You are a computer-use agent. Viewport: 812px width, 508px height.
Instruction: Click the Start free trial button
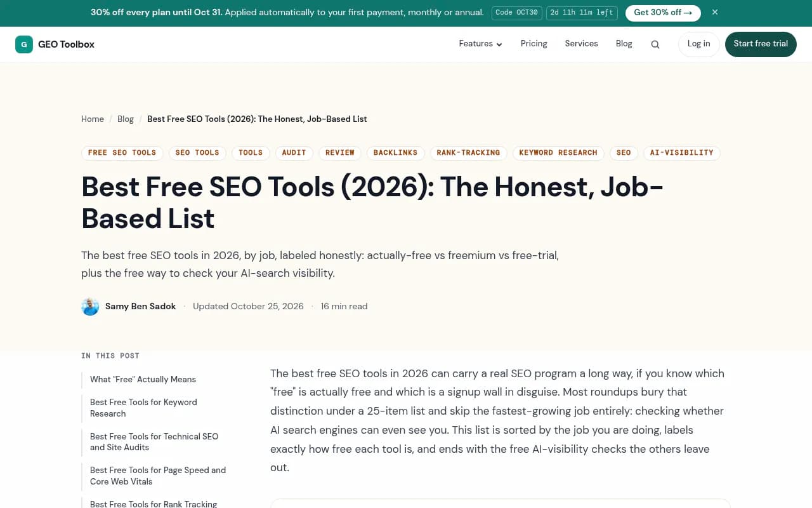click(761, 44)
